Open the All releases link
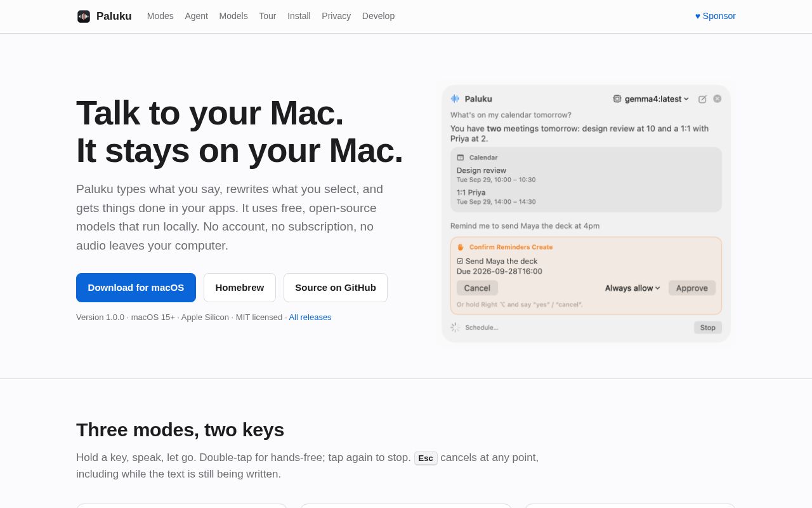Image resolution: width=812 pixels, height=508 pixels. coord(310,317)
